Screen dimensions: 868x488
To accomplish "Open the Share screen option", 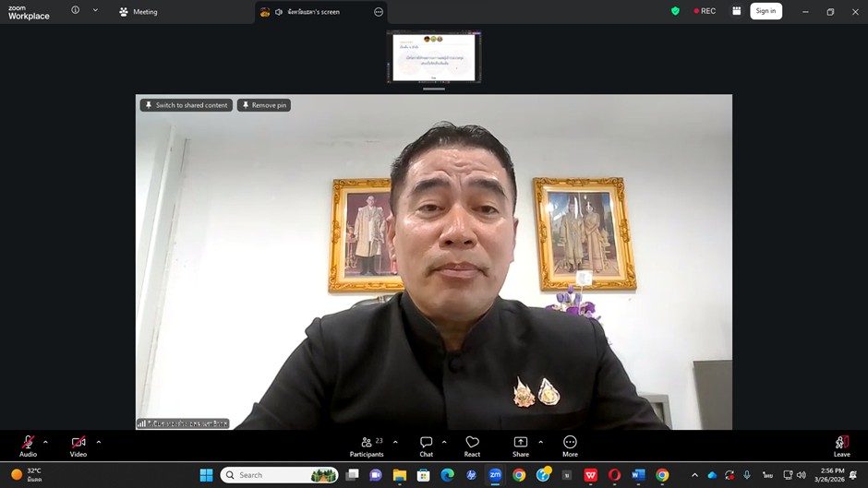I will click(521, 445).
